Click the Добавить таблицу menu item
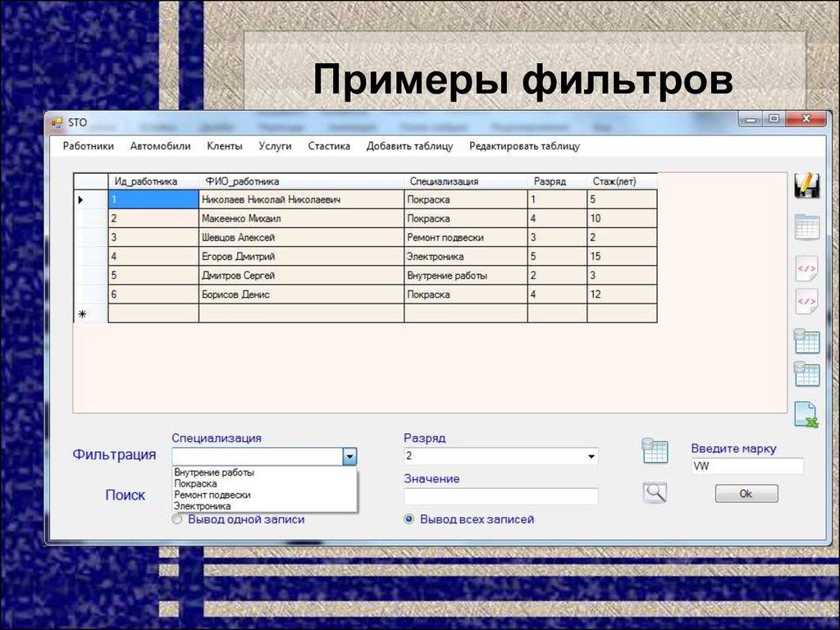 pos(411,145)
